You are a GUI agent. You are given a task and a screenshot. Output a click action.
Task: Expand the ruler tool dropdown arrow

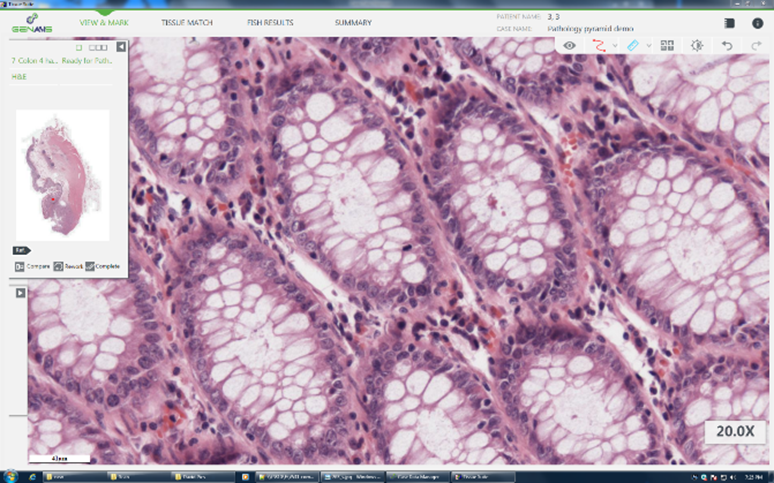pos(648,46)
